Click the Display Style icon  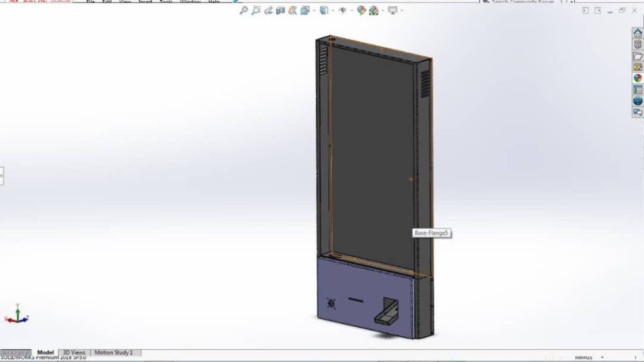point(324,10)
